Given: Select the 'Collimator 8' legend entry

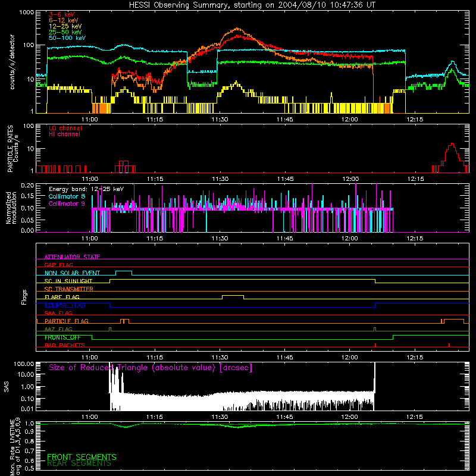Looking at the screenshot, I should coord(67,196).
